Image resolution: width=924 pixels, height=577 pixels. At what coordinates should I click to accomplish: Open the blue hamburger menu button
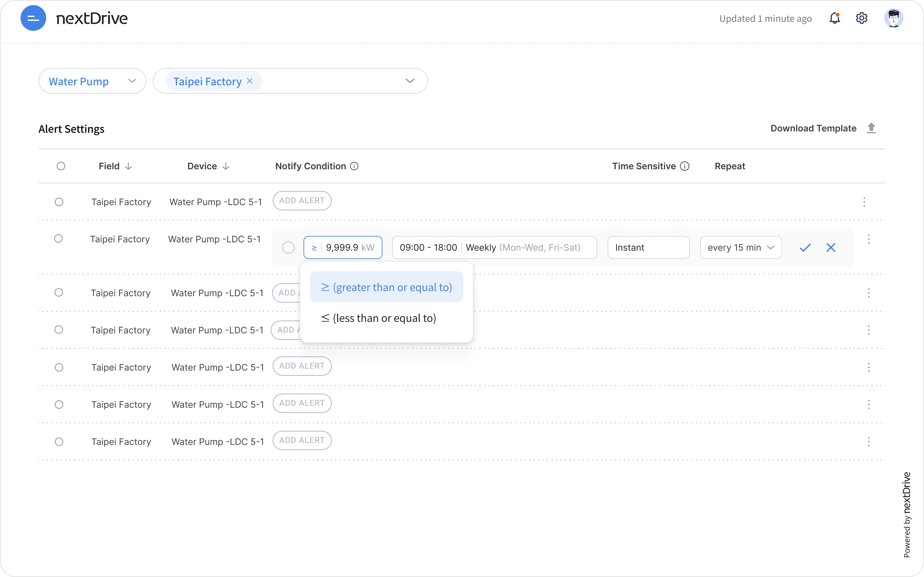click(33, 18)
